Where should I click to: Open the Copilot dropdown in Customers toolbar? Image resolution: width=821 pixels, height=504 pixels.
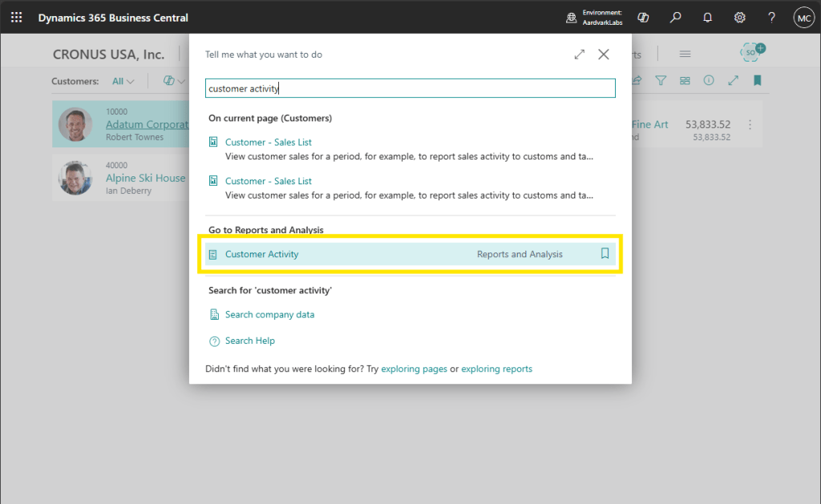click(x=173, y=81)
